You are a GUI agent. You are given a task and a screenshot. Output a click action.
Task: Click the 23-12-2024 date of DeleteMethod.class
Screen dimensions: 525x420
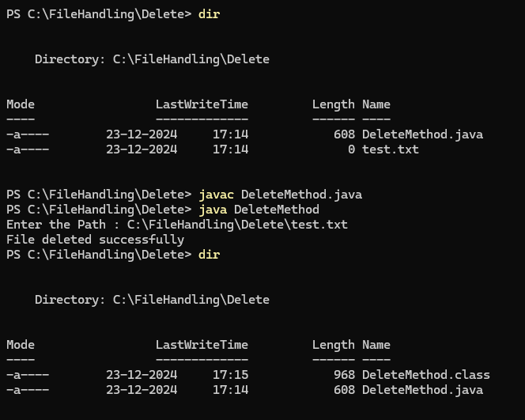(142, 375)
